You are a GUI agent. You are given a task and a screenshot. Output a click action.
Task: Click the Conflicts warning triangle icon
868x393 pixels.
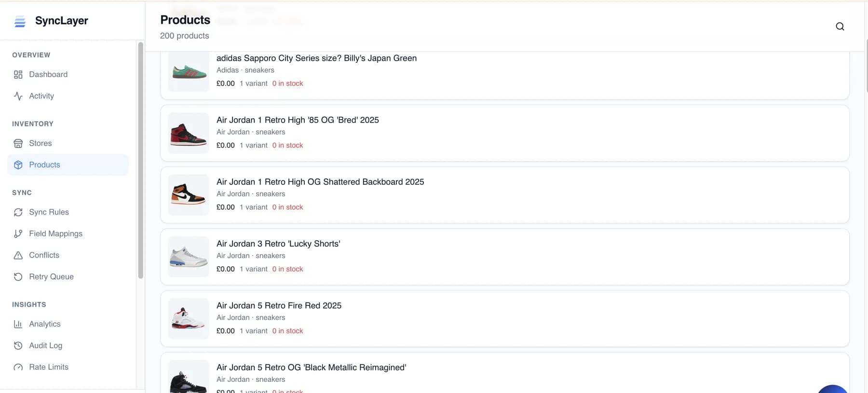pos(18,255)
